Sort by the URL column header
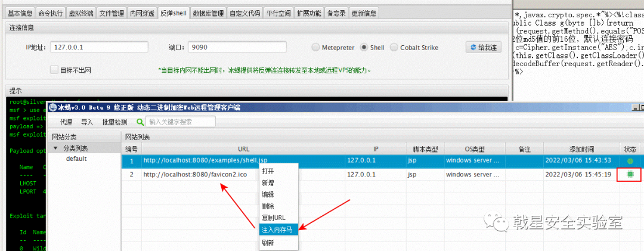 (x=243, y=148)
